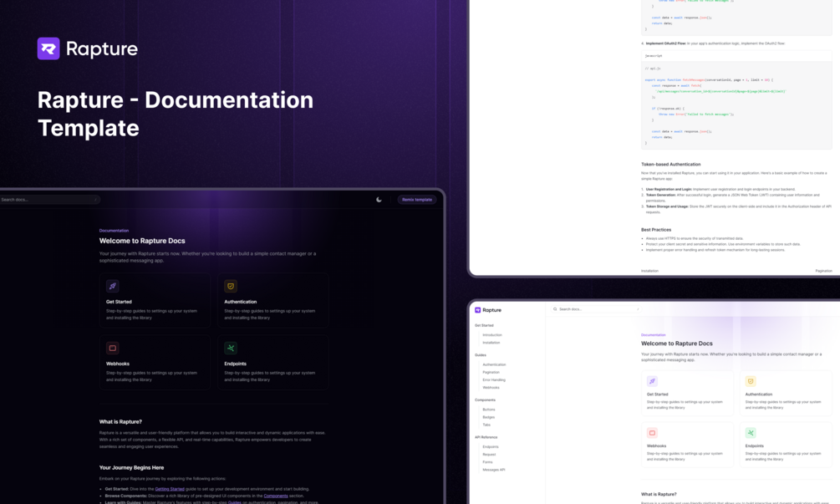Image resolution: width=840 pixels, height=504 pixels.
Task: Open Request in light mockup sidebar
Action: click(x=489, y=454)
